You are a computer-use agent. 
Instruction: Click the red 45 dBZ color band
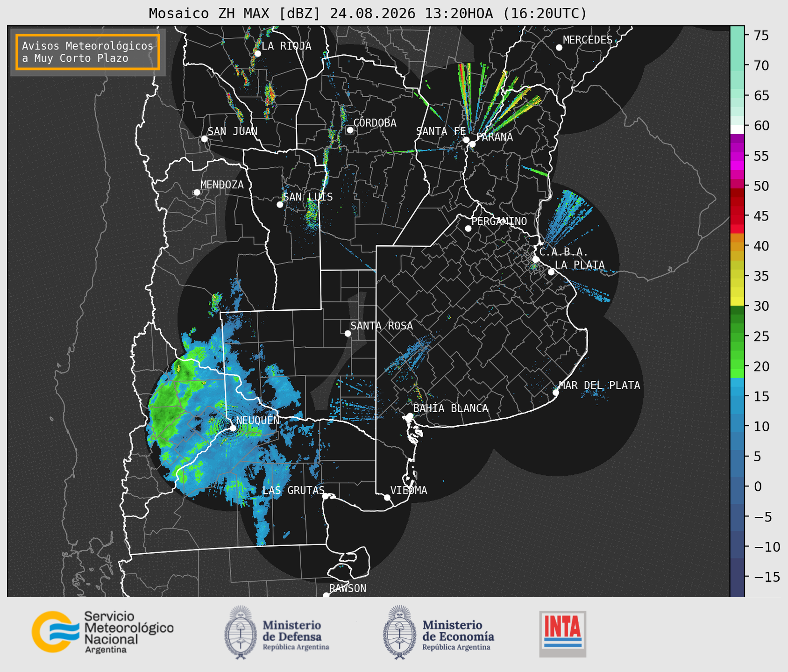tap(737, 216)
